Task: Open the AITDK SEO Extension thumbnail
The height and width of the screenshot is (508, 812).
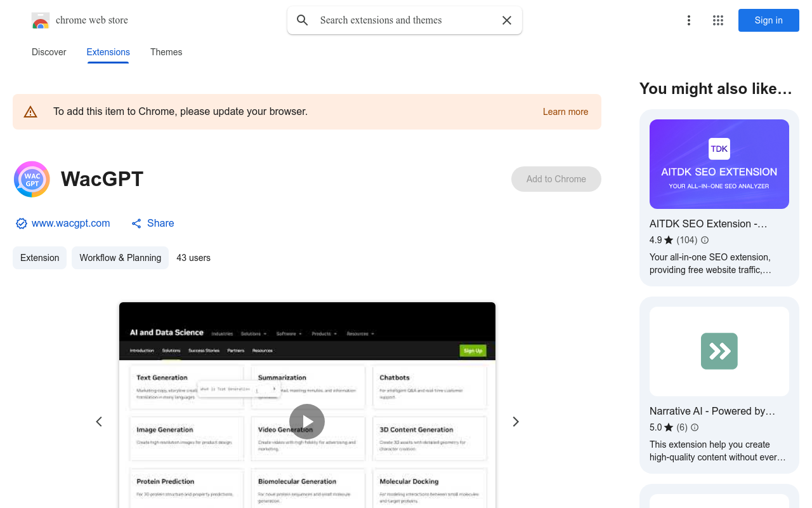Action: pos(719,164)
